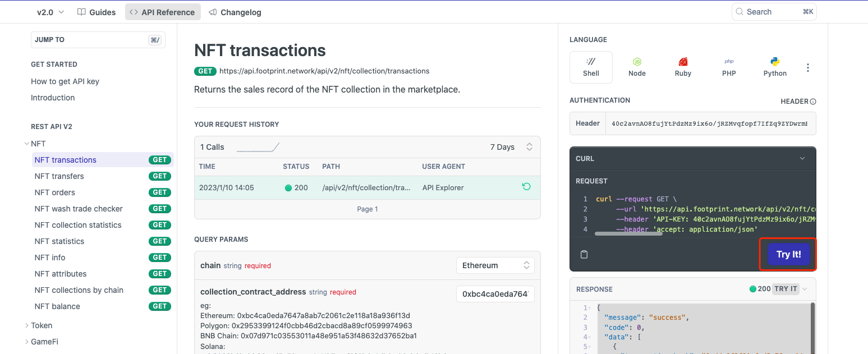This screenshot has width=868, height=354.
Task: Select the Ruby language icon
Action: tap(683, 67)
